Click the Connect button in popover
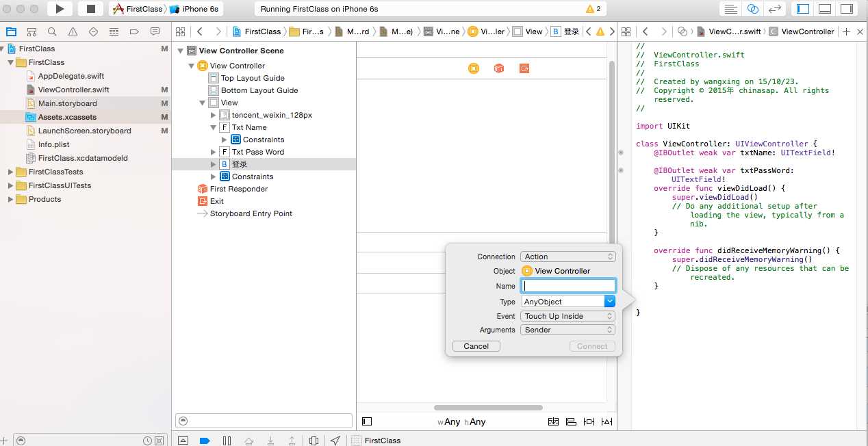 tap(592, 346)
